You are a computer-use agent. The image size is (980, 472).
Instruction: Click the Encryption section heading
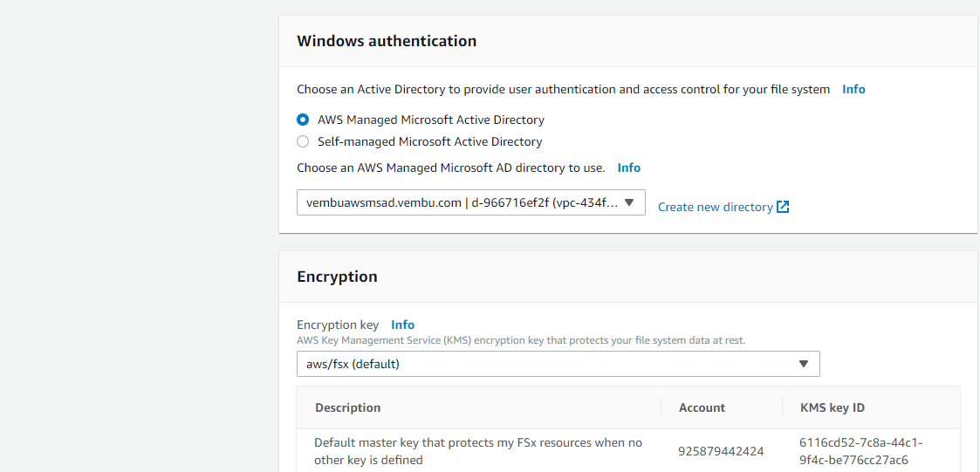pyautogui.click(x=337, y=277)
